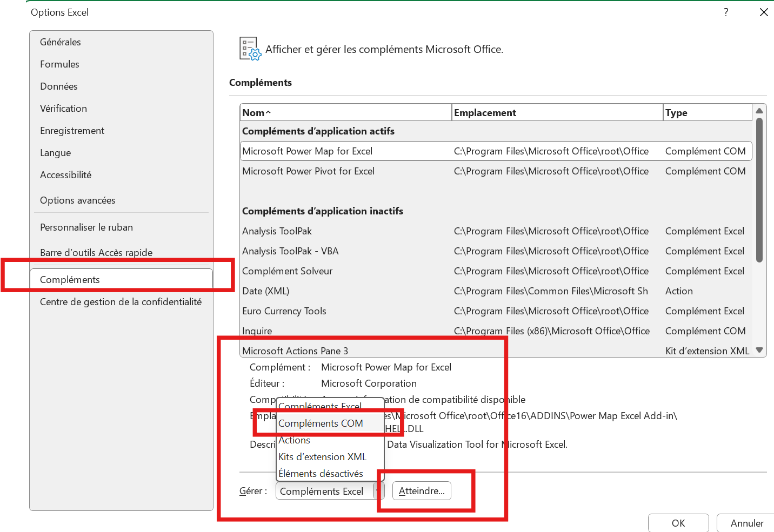774x532 pixels.
Task: Pick the Complément Solveur add-in row
Action: click(x=496, y=271)
